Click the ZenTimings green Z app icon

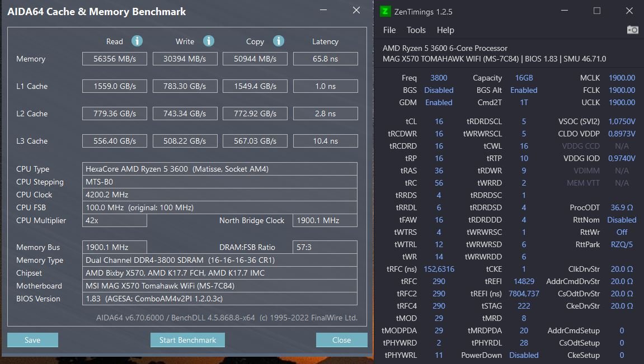385,12
